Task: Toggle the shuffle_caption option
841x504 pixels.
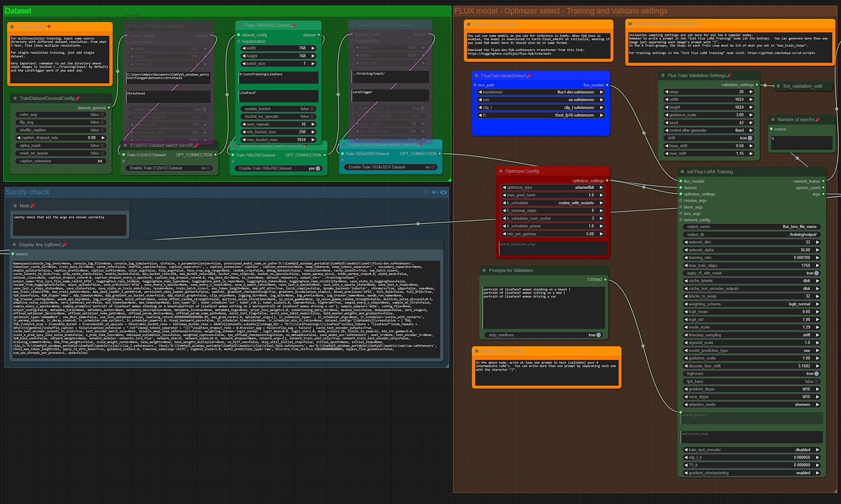Action: (61, 130)
